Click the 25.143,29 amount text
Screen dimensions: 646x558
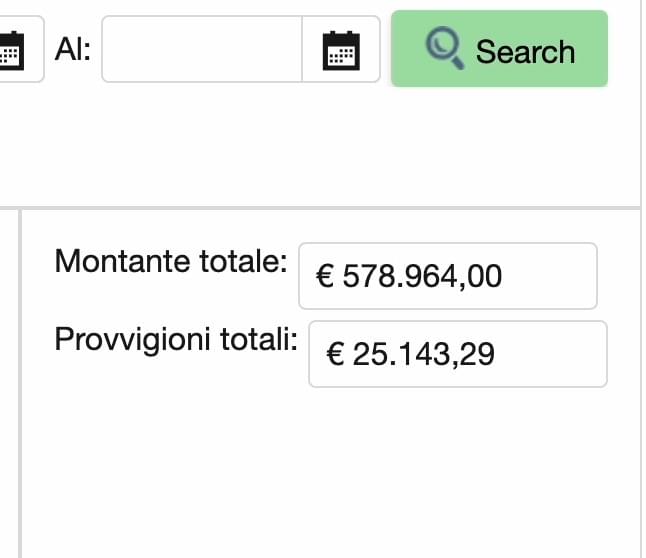[x=424, y=354]
